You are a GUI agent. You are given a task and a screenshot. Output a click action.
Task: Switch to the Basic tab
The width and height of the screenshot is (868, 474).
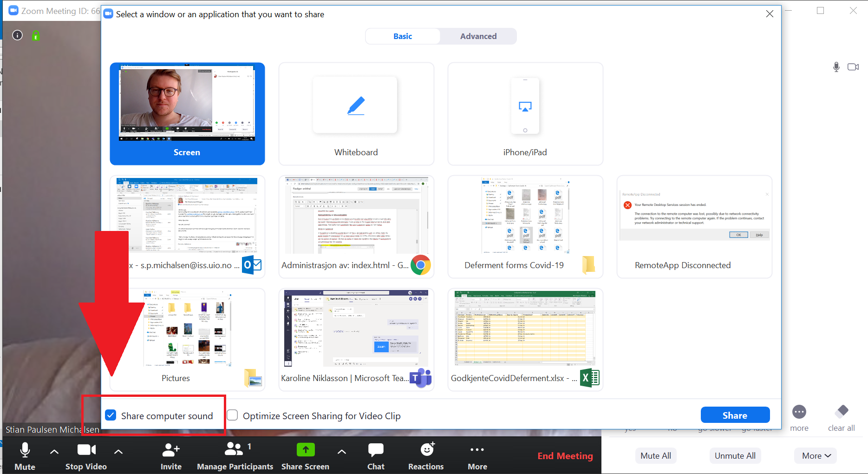pos(403,36)
